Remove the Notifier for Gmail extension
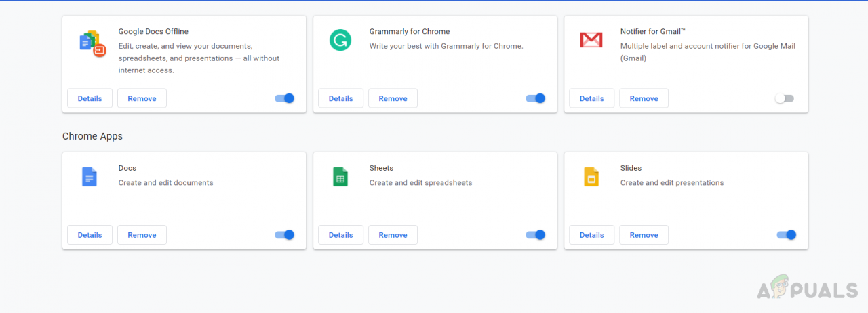Image resolution: width=868 pixels, height=313 pixels. 644,98
